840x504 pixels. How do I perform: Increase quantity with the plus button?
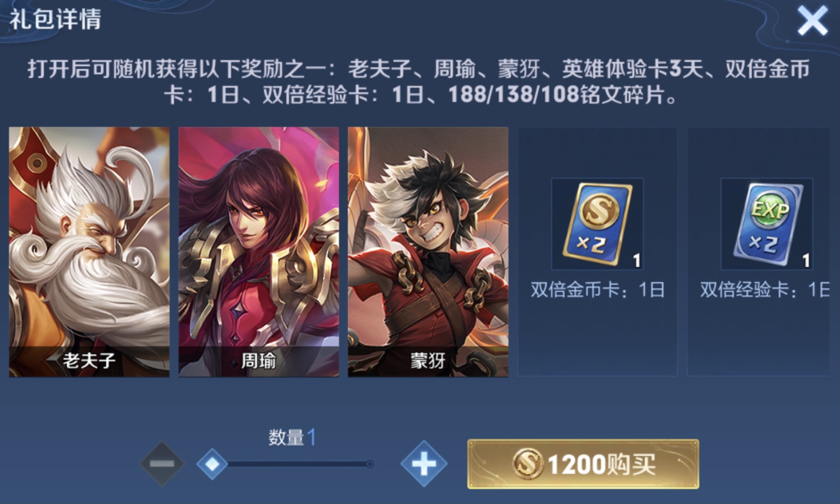point(424,464)
